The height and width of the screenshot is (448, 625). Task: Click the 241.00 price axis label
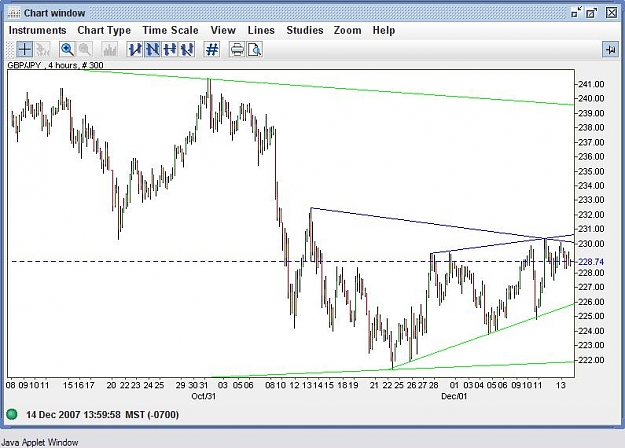pos(591,84)
